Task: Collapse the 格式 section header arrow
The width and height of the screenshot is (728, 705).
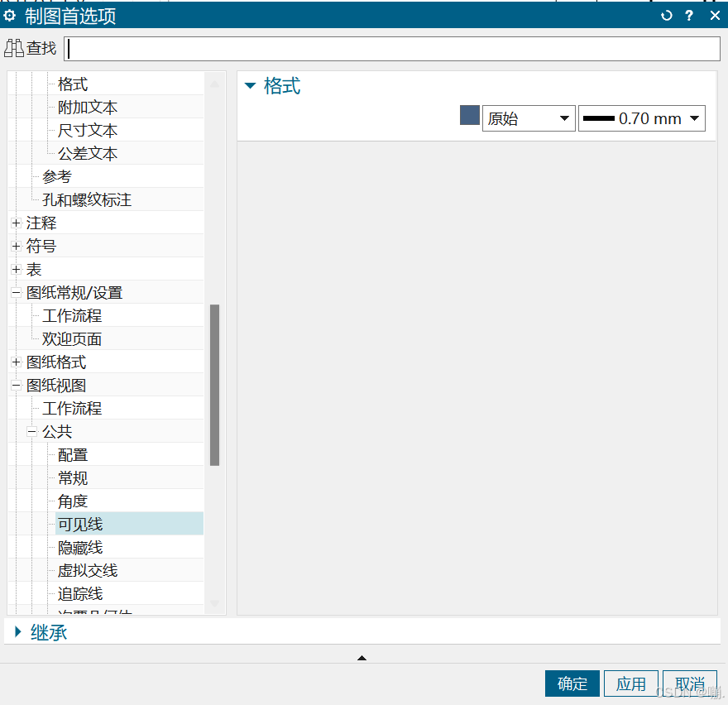Action: (250, 85)
